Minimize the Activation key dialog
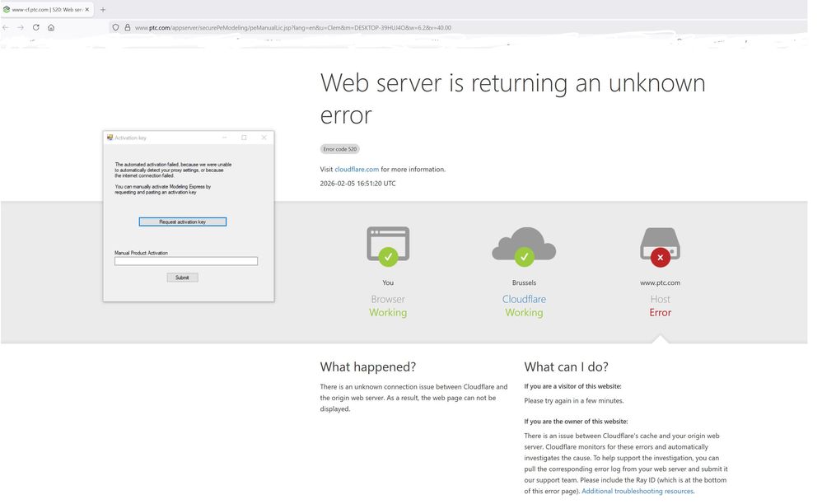822x504 pixels. (224, 138)
